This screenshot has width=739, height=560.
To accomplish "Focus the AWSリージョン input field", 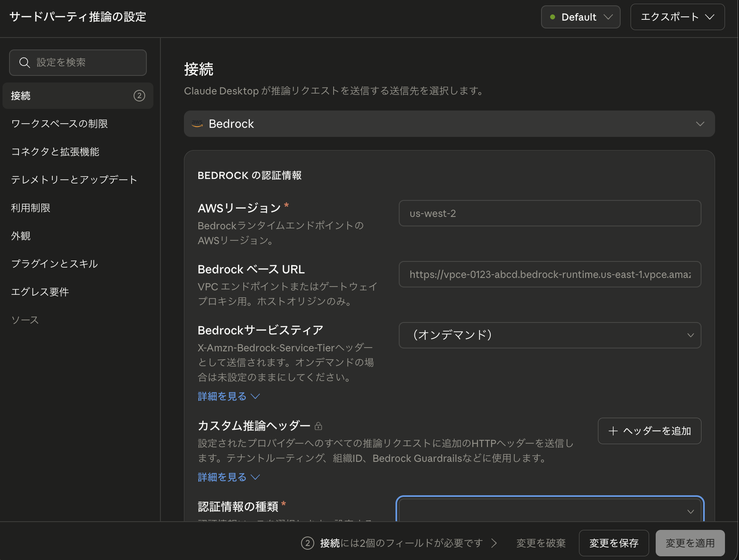I will click(550, 213).
